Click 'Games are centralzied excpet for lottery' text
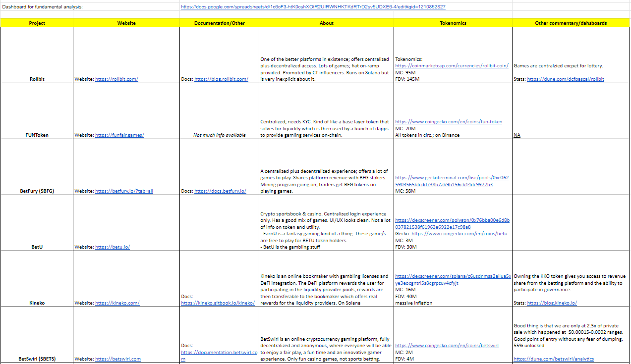 pyautogui.click(x=558, y=66)
